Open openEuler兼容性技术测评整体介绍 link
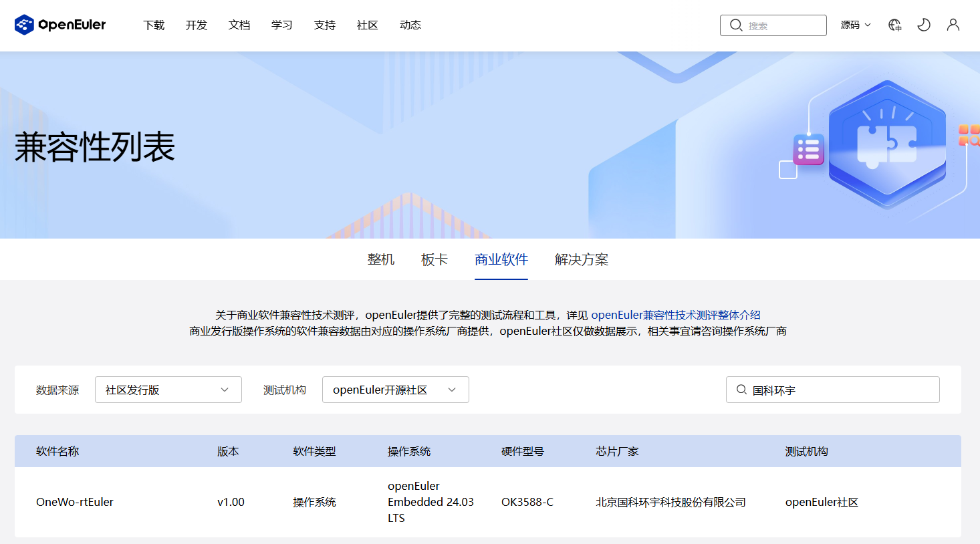This screenshot has height=544, width=980. (676, 315)
